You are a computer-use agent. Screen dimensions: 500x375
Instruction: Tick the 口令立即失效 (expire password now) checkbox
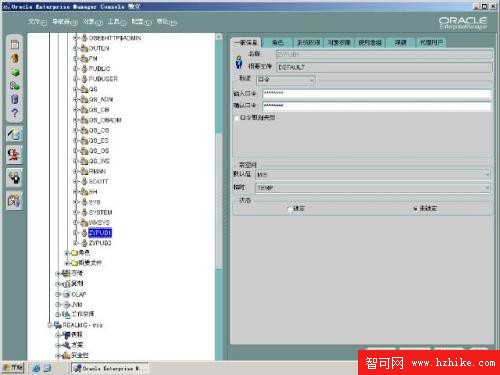point(237,118)
